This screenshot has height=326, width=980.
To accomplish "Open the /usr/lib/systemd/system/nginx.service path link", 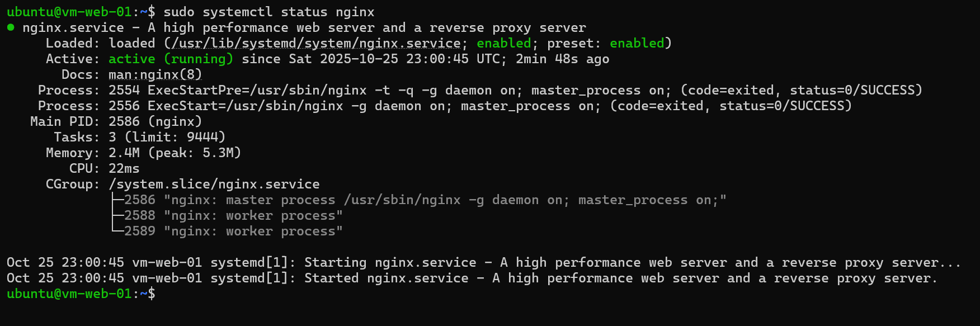I will point(316,44).
